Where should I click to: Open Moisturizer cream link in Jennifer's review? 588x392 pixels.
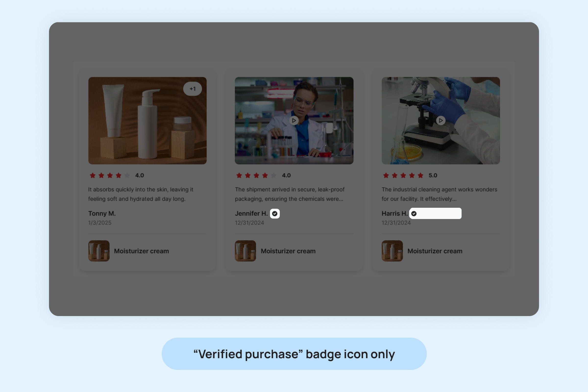[288, 251]
